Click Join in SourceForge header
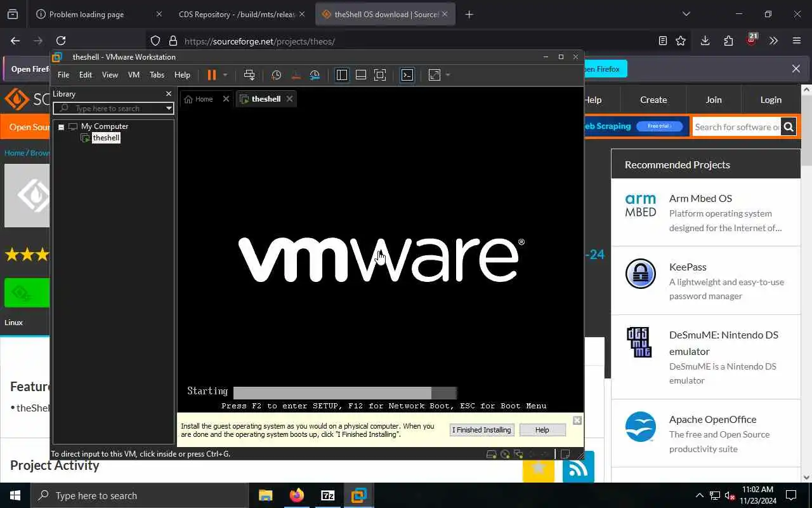The image size is (812, 508). pos(714,100)
